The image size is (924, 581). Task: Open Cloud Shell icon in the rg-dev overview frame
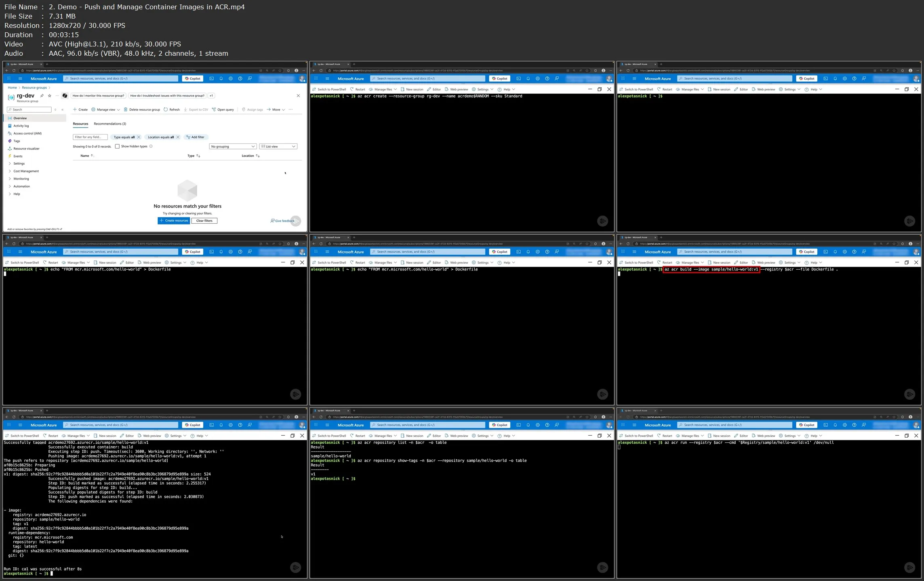pyautogui.click(x=211, y=78)
